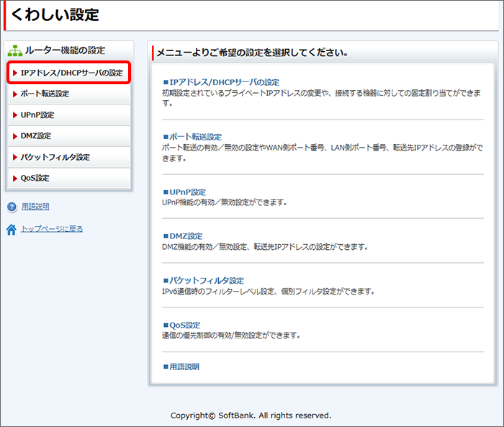Open IPアドレス/DHCPサーバの設定 in sidebar menu

pyautogui.click(x=69, y=73)
